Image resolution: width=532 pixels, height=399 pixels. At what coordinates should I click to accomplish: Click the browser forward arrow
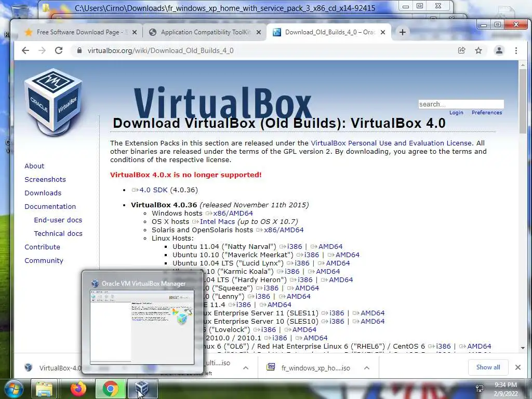coord(42,50)
